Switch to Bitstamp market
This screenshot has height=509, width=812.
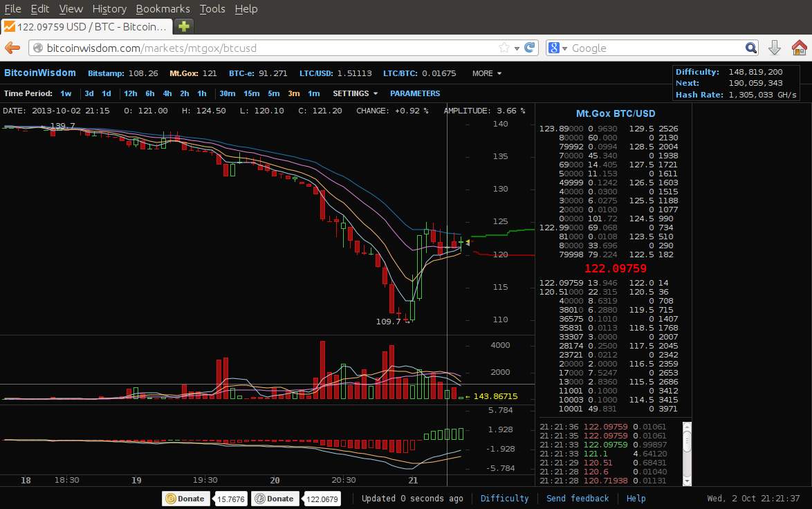click(122, 73)
